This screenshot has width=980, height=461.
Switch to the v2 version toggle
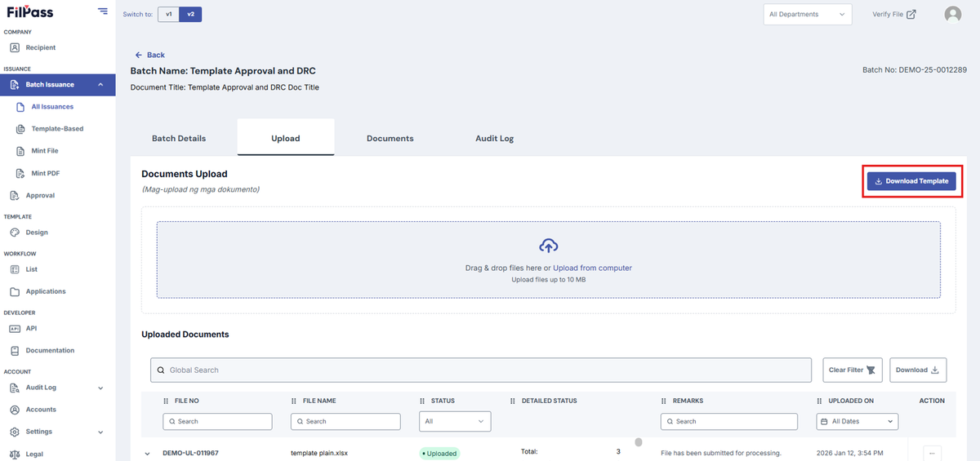coord(190,14)
